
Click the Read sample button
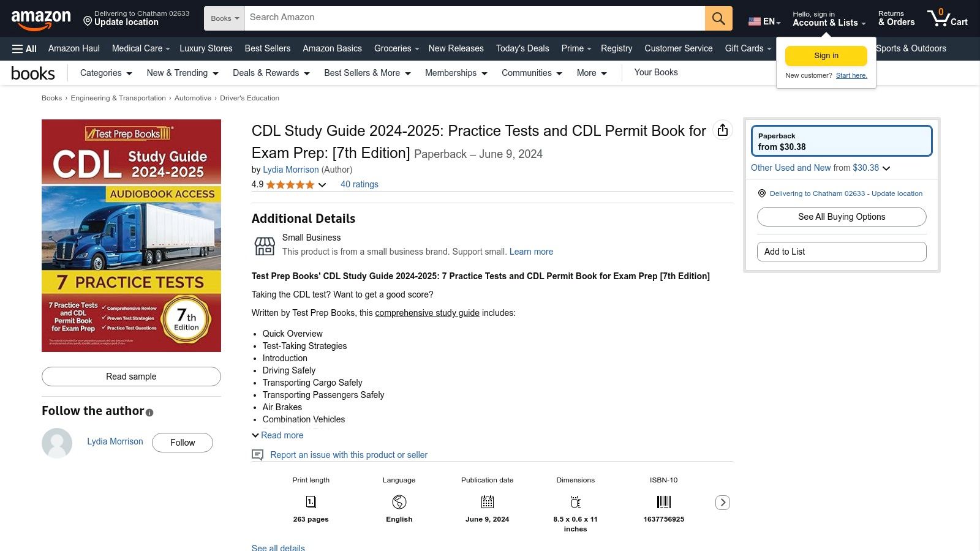130,377
